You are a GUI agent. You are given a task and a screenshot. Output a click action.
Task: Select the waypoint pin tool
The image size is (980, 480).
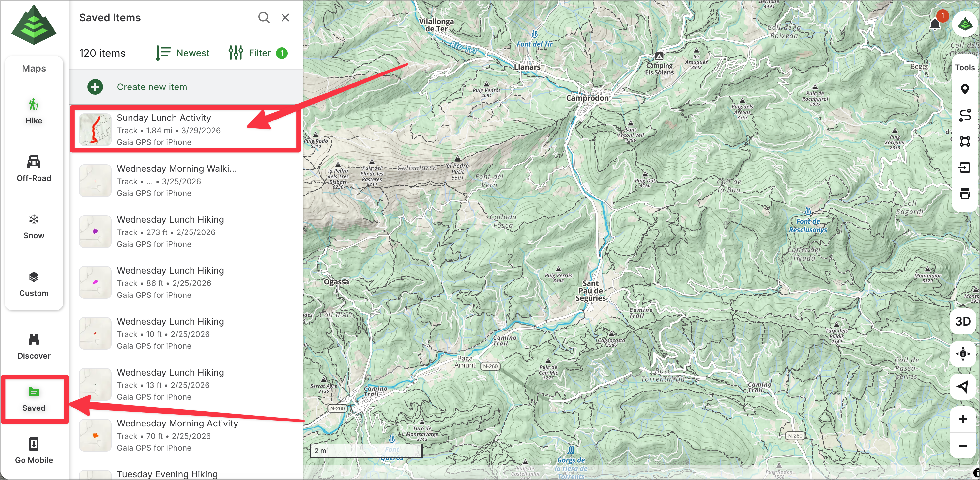(964, 89)
